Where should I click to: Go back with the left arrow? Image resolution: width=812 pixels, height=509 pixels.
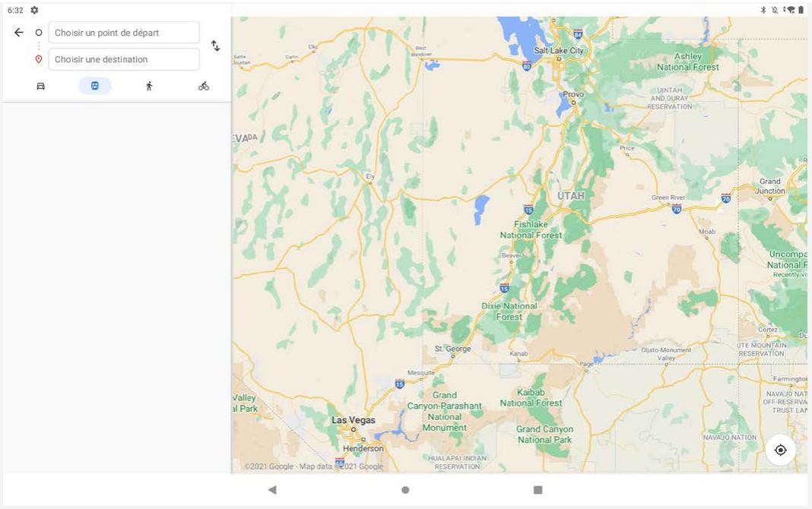pyautogui.click(x=19, y=33)
